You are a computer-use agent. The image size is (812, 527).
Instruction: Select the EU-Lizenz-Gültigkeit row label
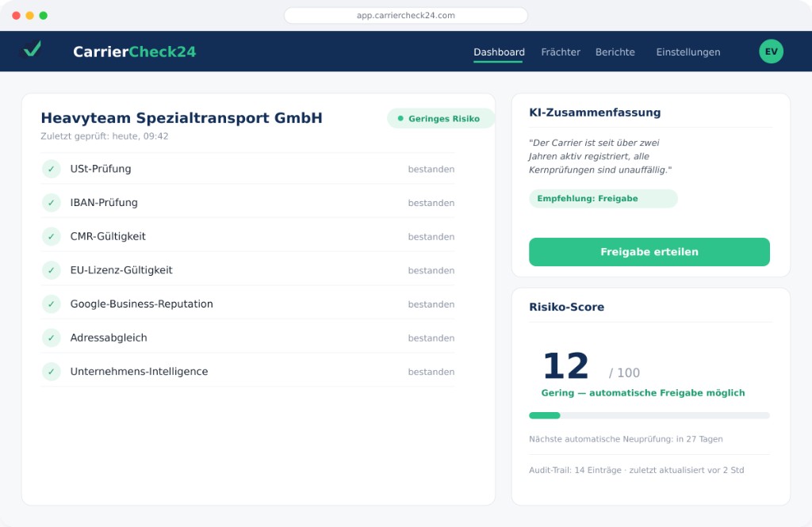121,270
